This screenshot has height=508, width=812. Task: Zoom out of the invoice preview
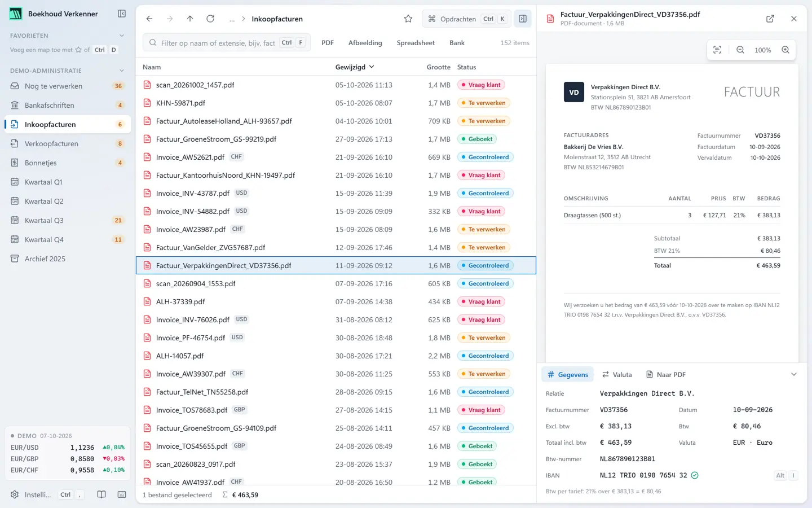(x=740, y=50)
